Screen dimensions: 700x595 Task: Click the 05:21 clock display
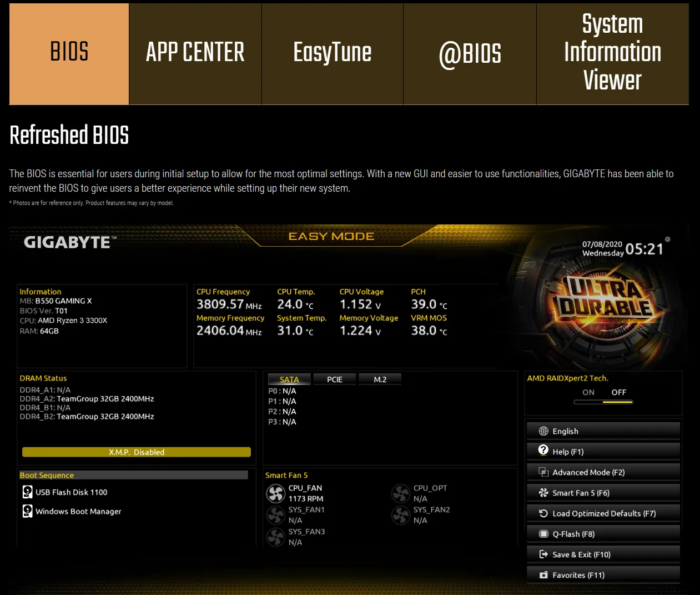[x=644, y=249]
